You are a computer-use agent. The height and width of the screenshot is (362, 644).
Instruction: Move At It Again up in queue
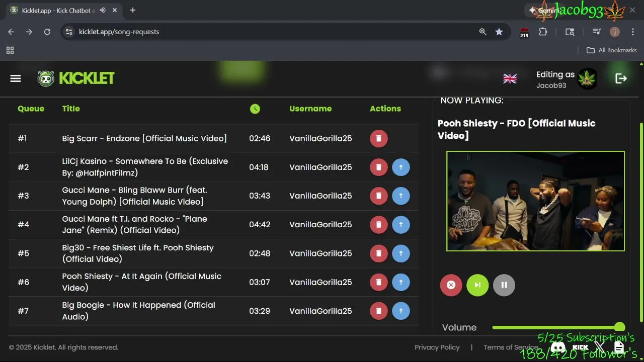coord(401,282)
